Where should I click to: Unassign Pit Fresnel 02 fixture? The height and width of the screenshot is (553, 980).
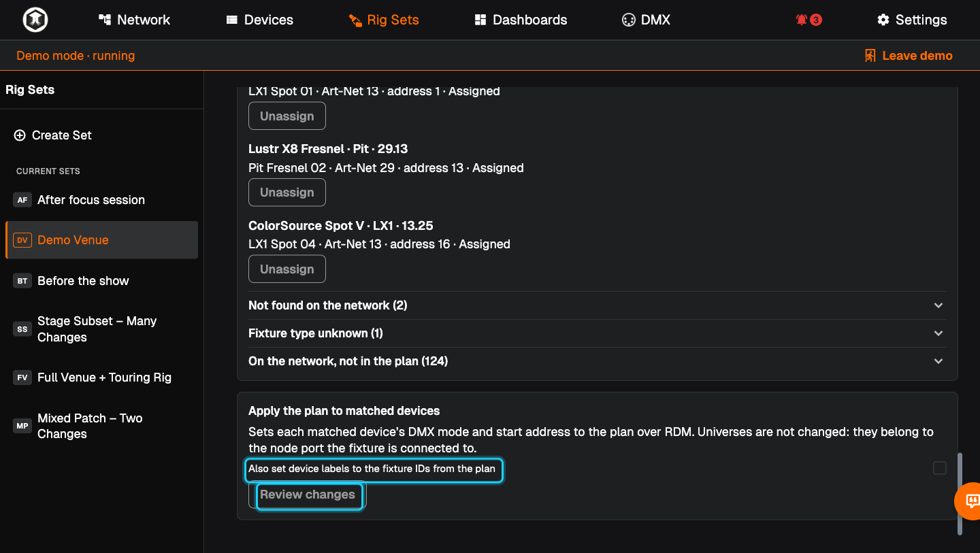click(287, 192)
